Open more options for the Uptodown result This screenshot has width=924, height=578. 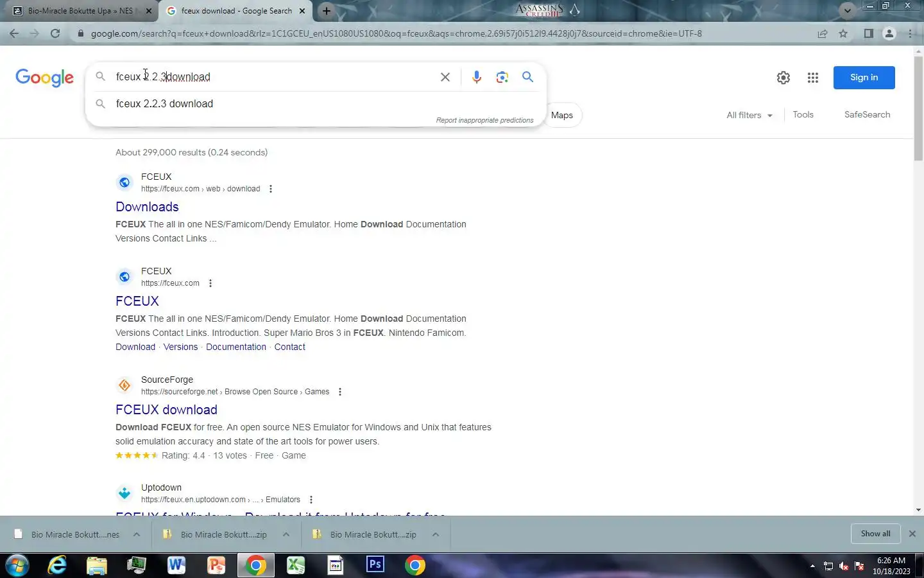(311, 500)
